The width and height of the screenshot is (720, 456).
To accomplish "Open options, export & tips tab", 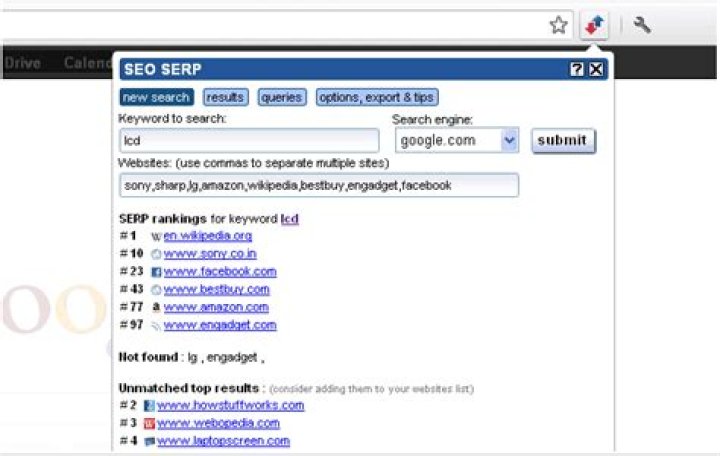I will coord(377,97).
